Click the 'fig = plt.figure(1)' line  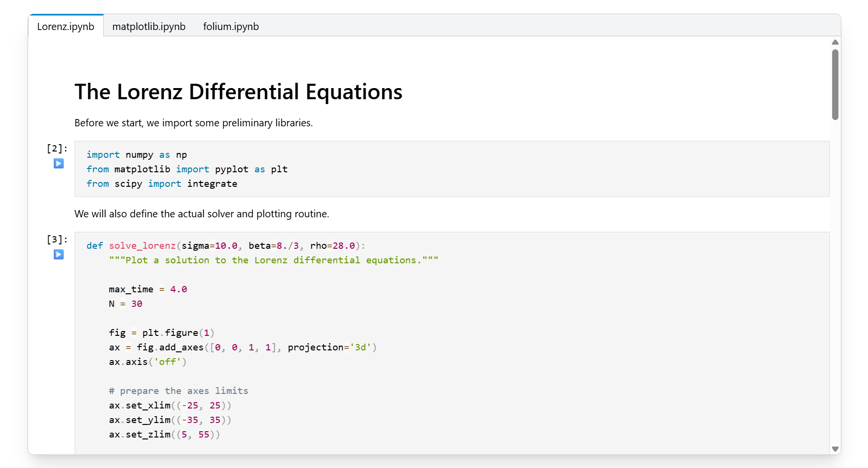162,333
